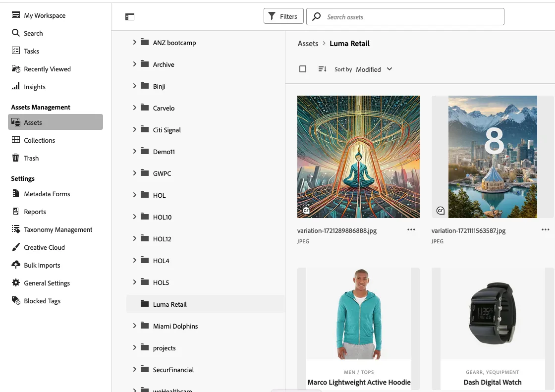Click the Blocked Tags icon

(15, 300)
